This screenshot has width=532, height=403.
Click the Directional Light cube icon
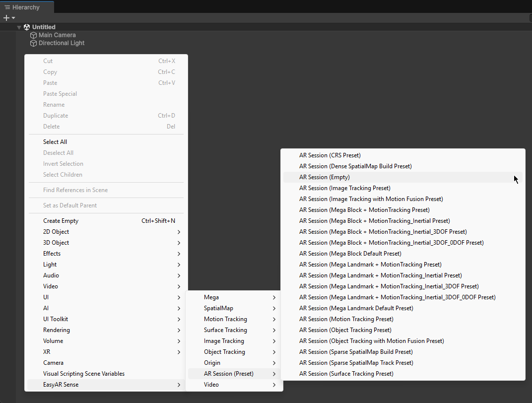pos(33,43)
